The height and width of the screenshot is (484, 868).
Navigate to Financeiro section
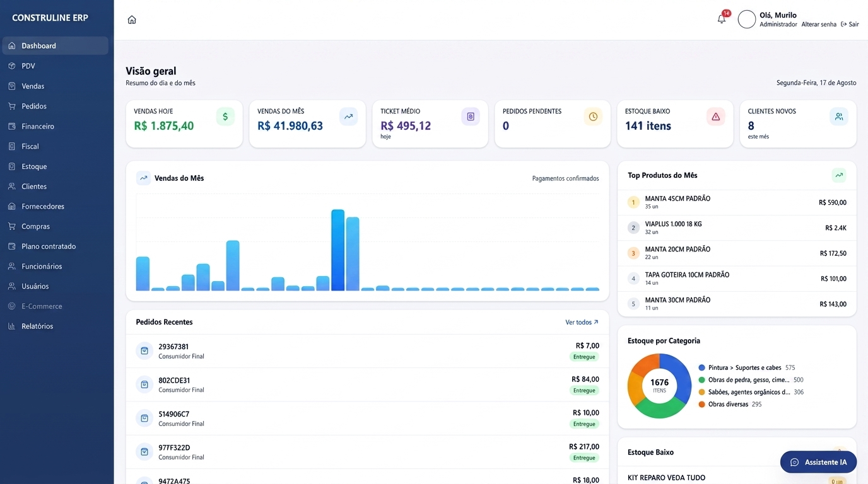[56, 126]
